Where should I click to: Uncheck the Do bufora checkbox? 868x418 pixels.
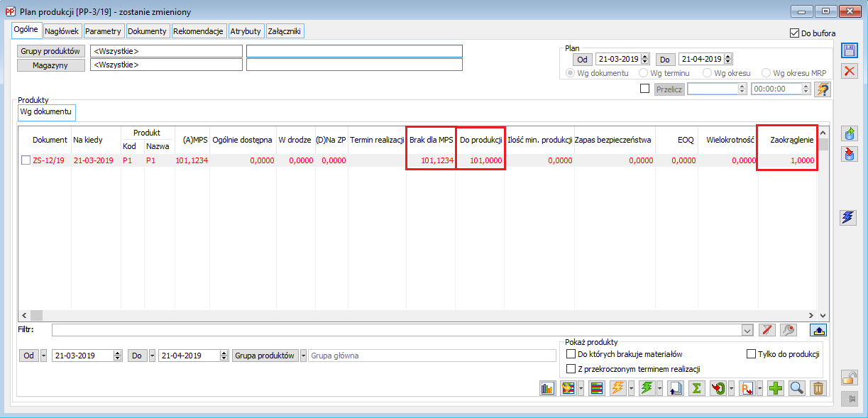point(794,33)
